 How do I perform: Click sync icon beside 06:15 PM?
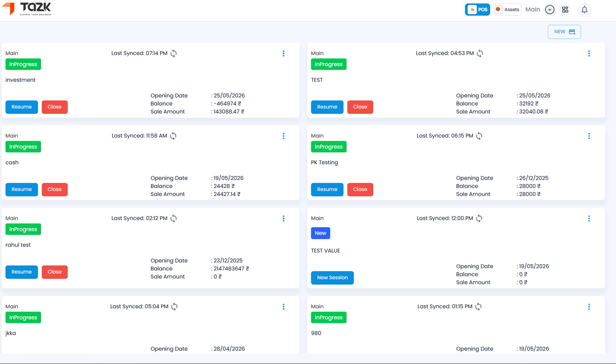(479, 136)
